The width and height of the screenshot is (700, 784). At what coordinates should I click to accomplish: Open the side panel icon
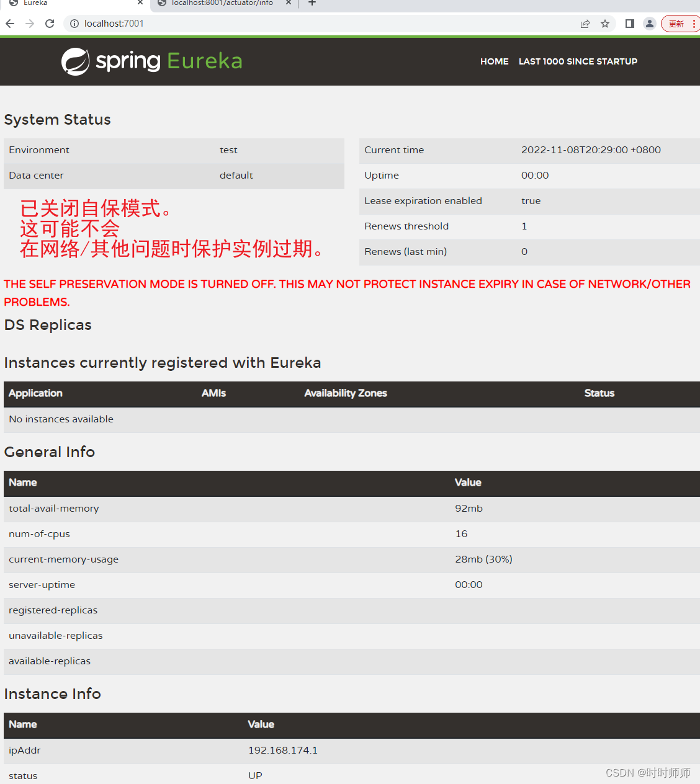629,24
